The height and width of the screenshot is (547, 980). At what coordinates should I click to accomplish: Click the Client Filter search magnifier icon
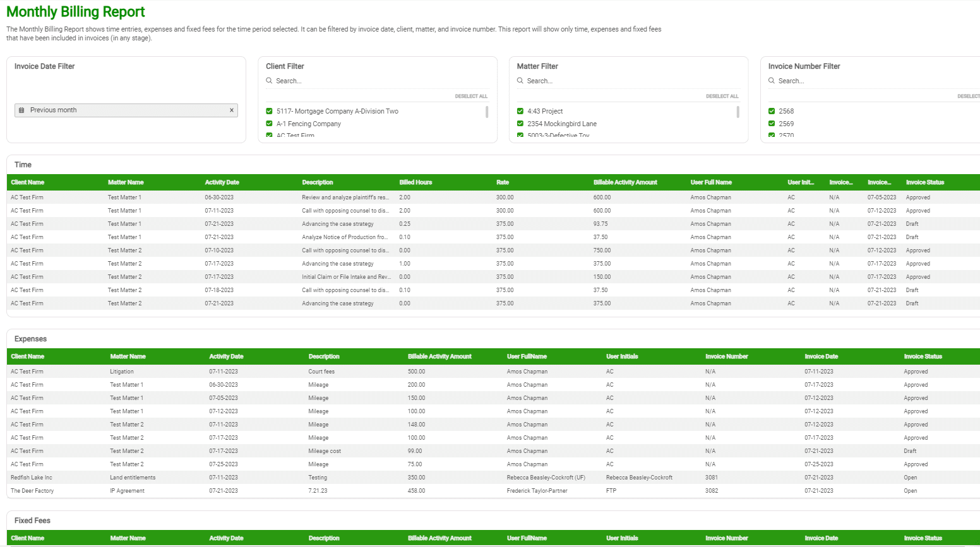pos(269,81)
